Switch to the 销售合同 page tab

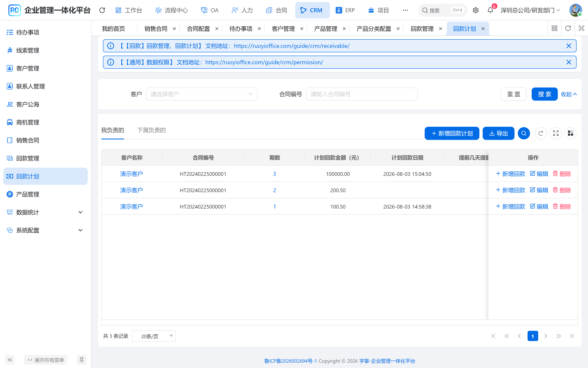point(156,29)
